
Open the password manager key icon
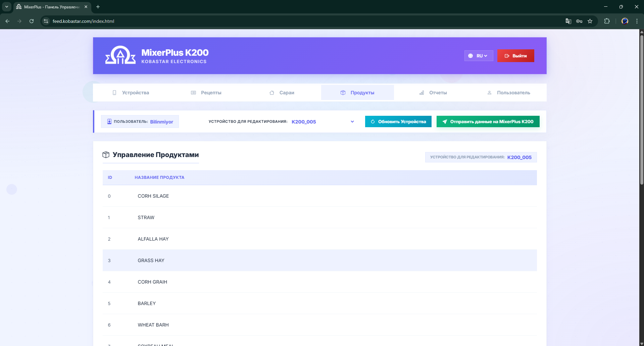point(579,21)
